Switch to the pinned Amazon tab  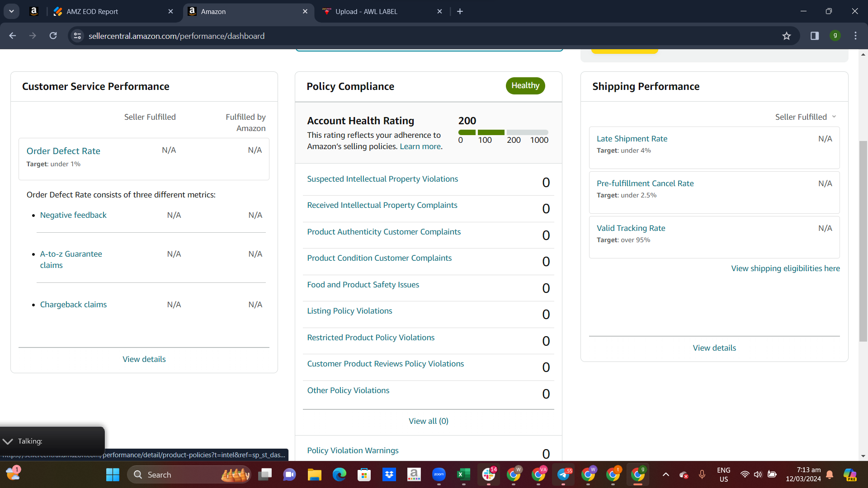(34, 11)
